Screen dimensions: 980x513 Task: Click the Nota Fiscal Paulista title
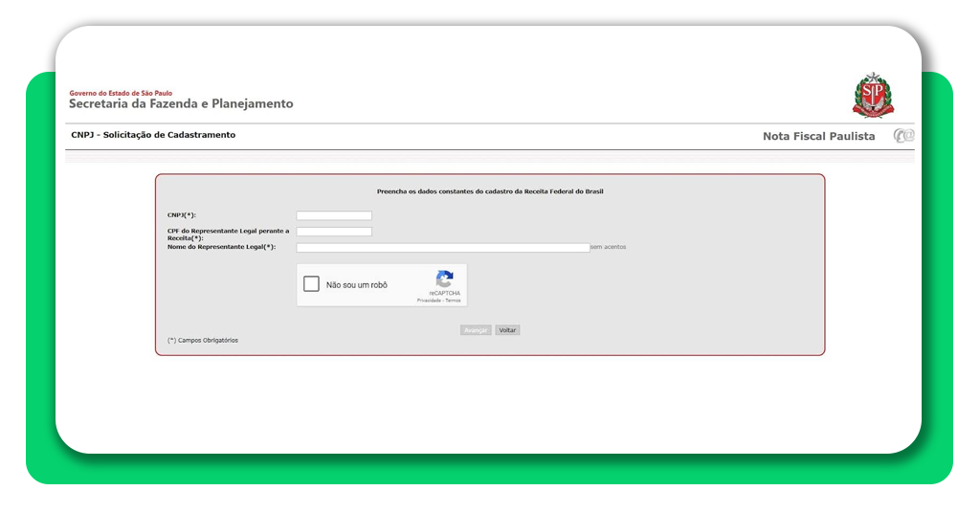point(818,136)
